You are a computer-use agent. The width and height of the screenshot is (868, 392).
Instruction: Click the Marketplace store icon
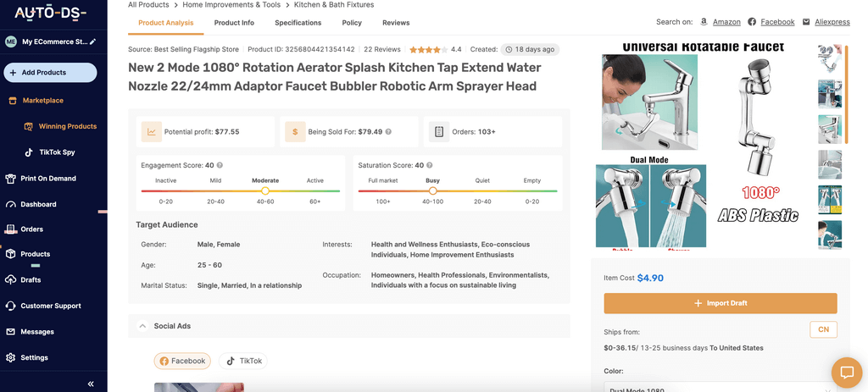13,101
